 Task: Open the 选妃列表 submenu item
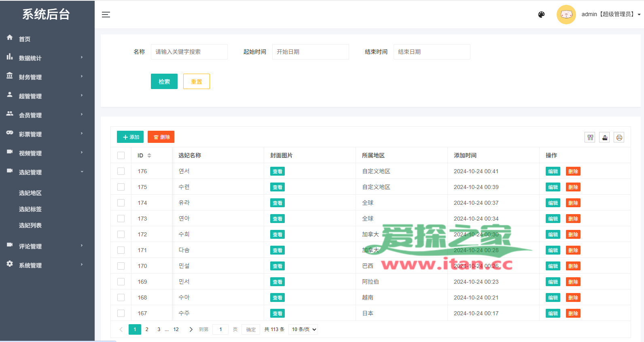pos(30,225)
